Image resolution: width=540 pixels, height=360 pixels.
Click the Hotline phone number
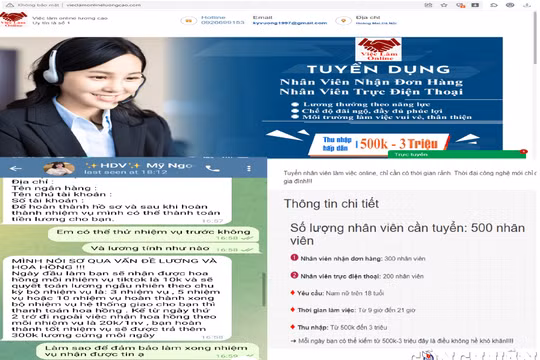click(222, 22)
